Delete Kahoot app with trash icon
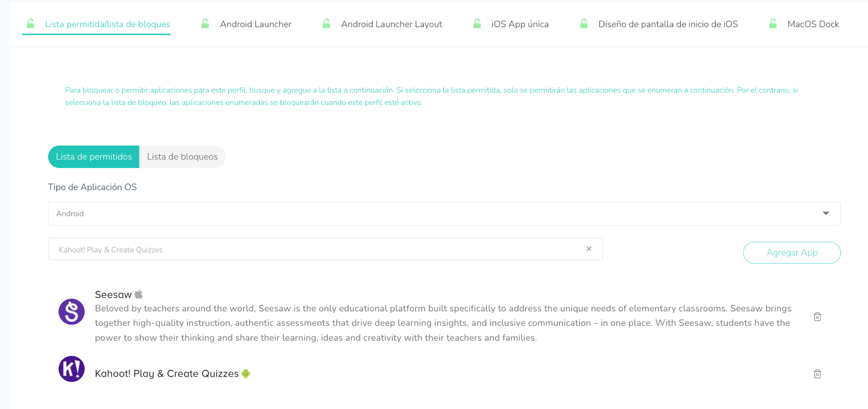 [x=817, y=374]
